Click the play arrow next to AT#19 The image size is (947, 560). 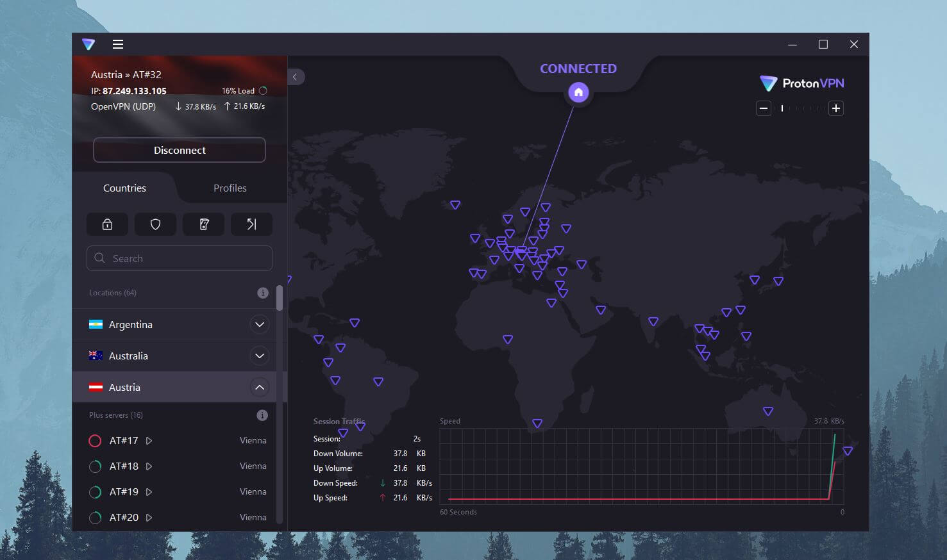pyautogui.click(x=149, y=492)
